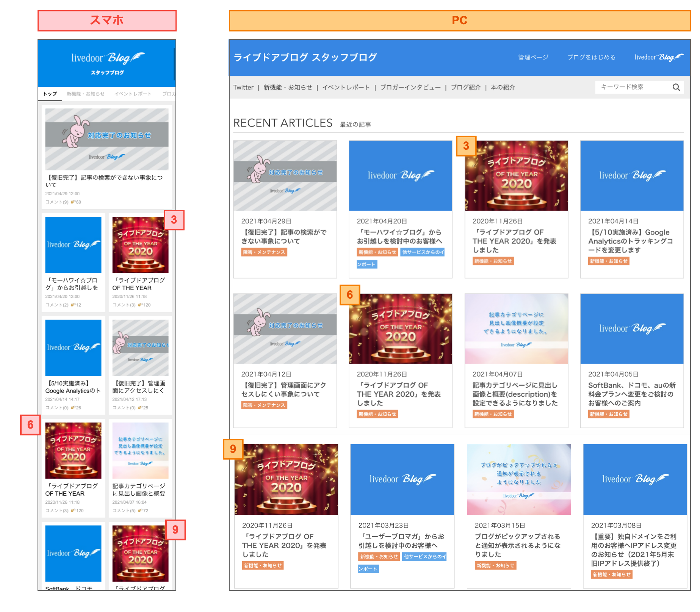700x612 pixels.
Task: Select ブロガーインタビュー in PC navigation bar
Action: coord(410,88)
